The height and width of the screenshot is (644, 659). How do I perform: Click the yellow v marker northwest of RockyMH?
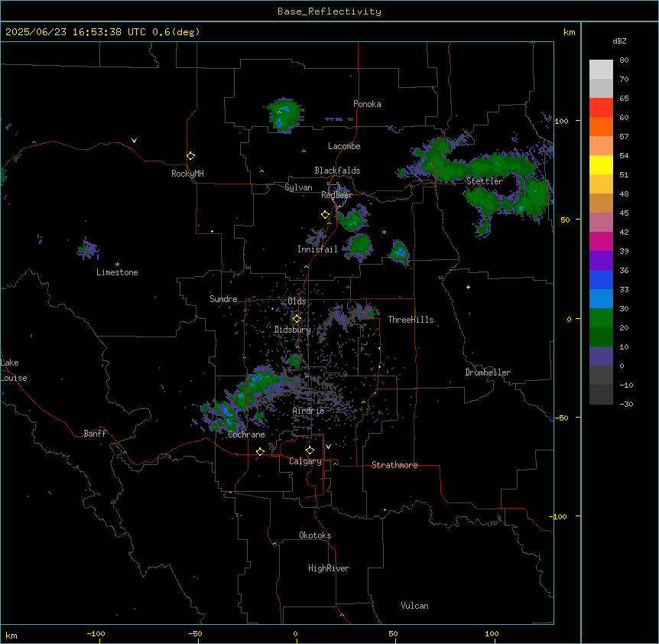(134, 141)
